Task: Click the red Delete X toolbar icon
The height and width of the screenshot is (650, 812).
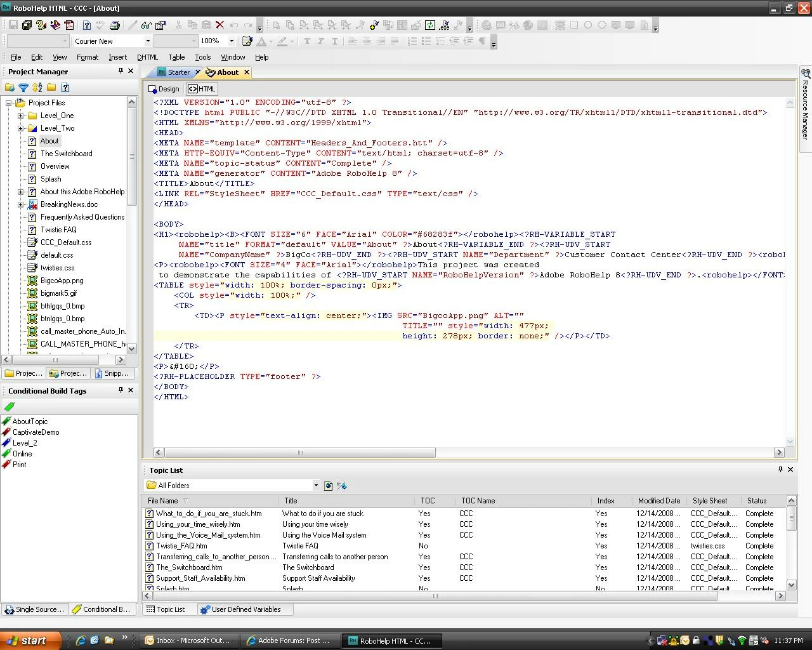Action: (219, 25)
